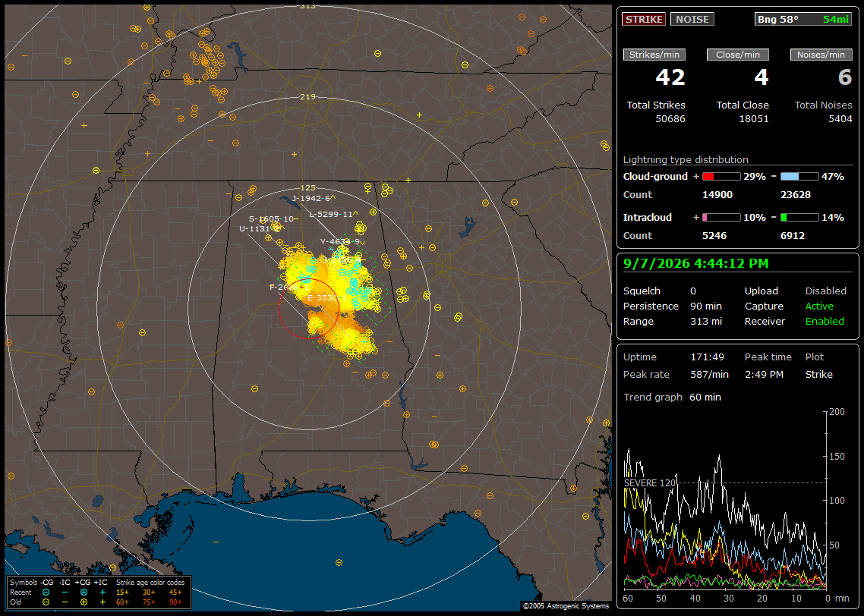Image resolution: width=864 pixels, height=616 pixels.
Task: Toggle the STRIKE indicator button
Action: coord(644,19)
